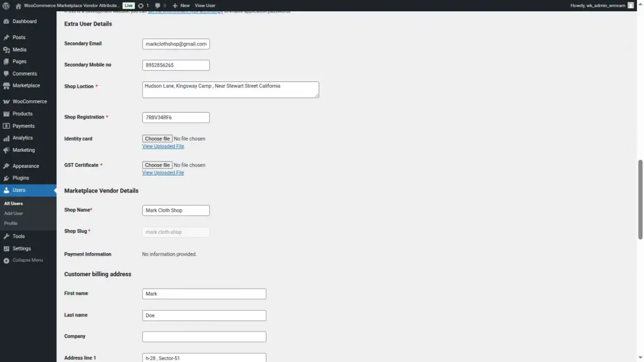This screenshot has height=362, width=644.
Task: Collapse the admin sidebar menu
Action: tap(27, 260)
